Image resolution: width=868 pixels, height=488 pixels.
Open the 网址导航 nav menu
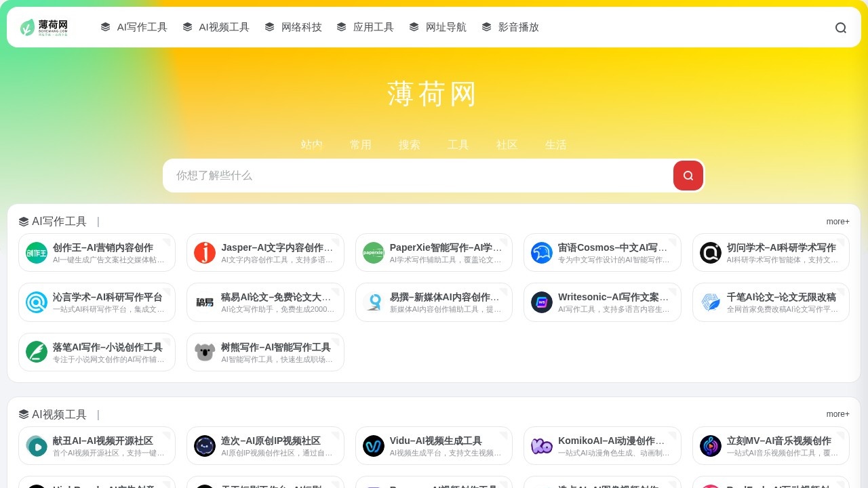tap(437, 27)
